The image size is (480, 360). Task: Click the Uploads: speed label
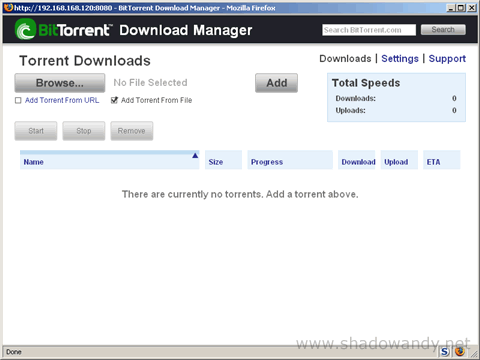pos(350,110)
